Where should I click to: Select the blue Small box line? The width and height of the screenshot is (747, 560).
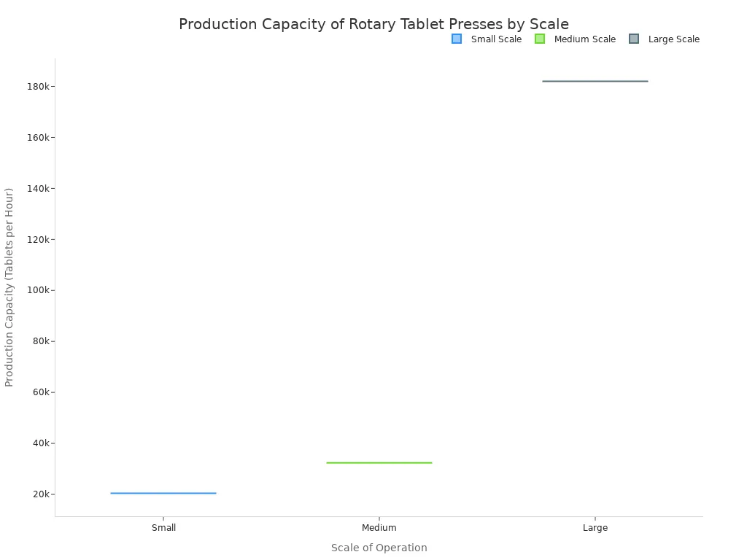pyautogui.click(x=163, y=493)
